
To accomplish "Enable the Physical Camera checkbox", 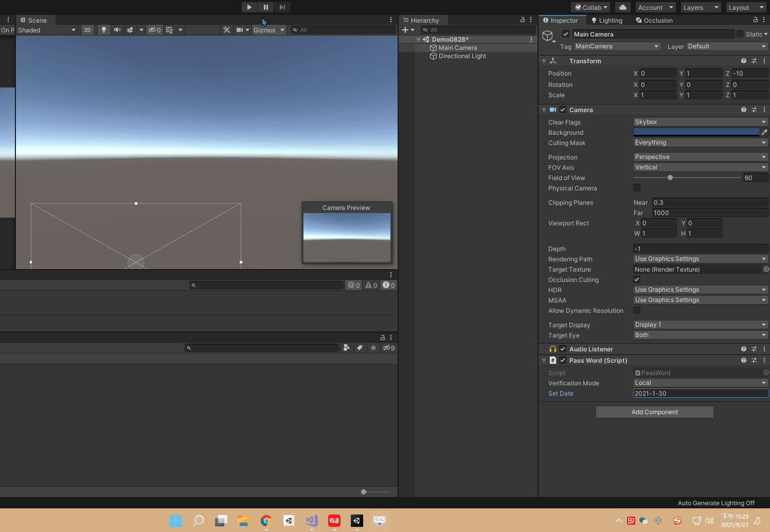I will [x=637, y=188].
